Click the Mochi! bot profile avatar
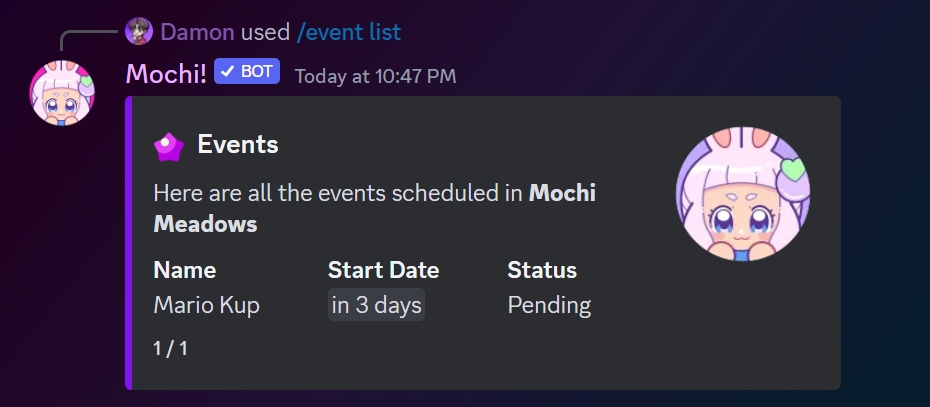 coord(62,92)
